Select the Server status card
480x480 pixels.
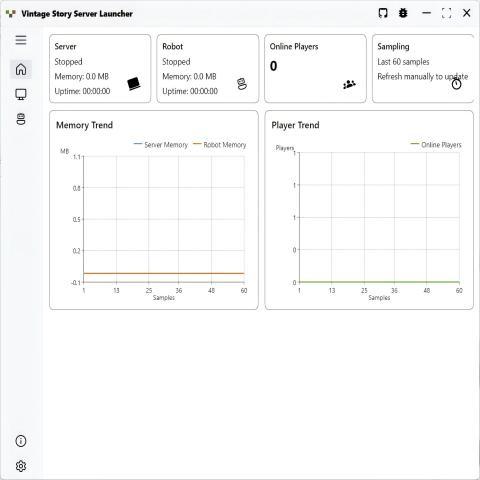[100, 68]
